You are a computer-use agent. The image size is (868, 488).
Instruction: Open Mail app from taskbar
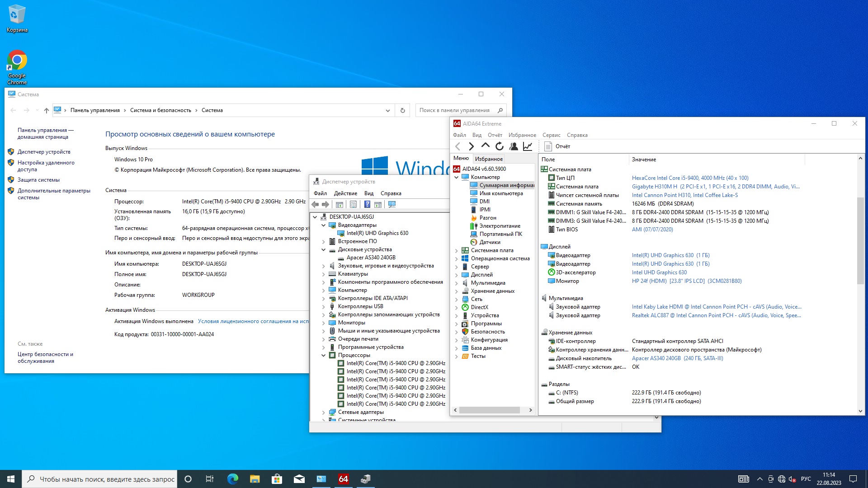tap(299, 479)
